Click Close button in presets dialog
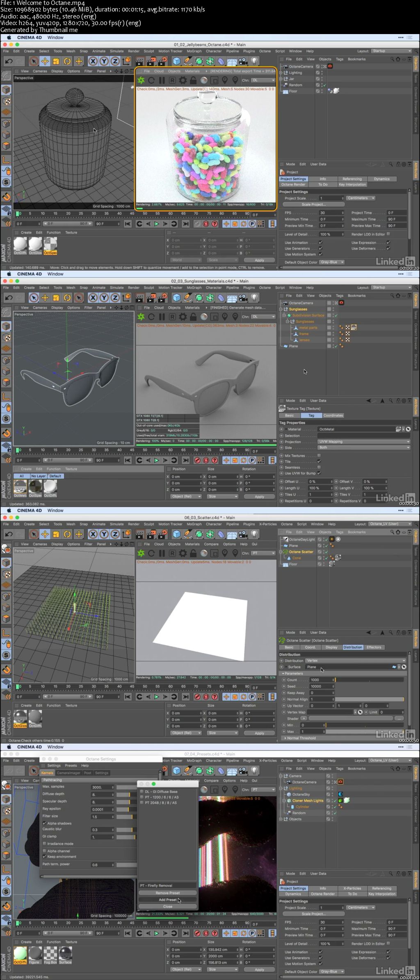 (x=168, y=906)
